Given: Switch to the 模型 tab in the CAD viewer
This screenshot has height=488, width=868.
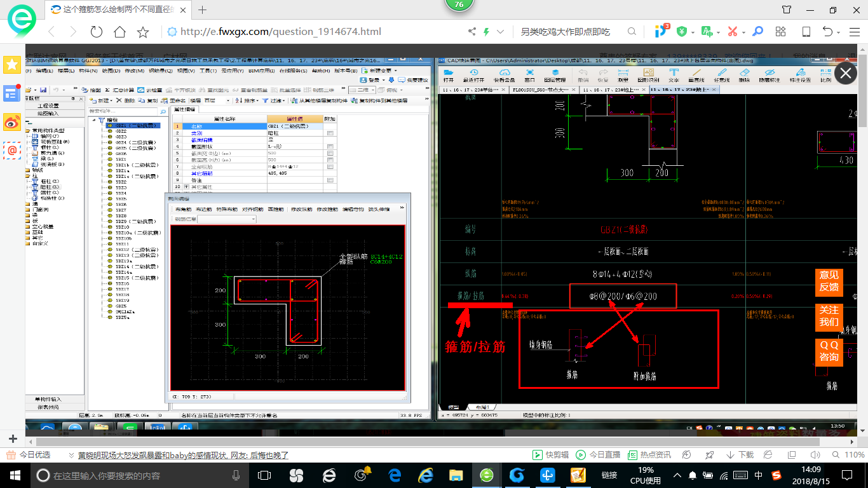Looking at the screenshot, I should coord(454,407).
